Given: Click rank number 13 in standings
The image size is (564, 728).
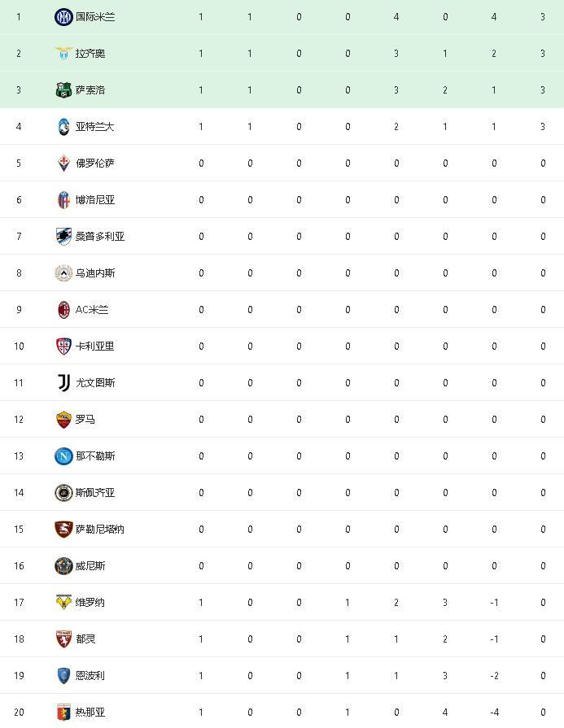Looking at the screenshot, I should tap(19, 456).
